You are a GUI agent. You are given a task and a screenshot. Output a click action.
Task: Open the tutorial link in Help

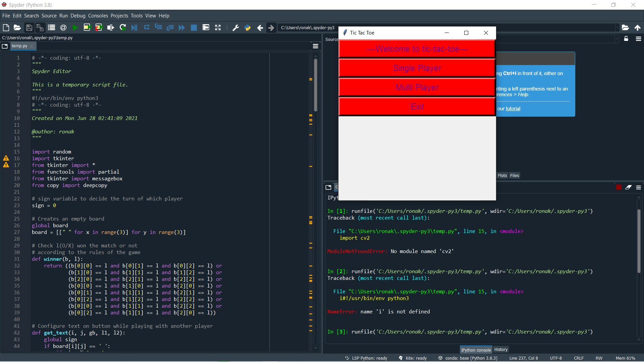[513, 109]
